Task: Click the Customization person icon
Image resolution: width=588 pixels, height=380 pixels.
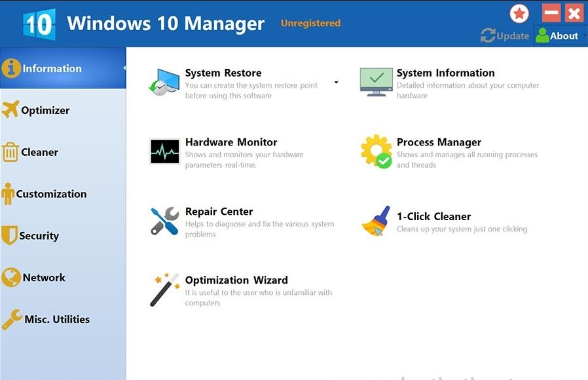Action: coord(7,193)
